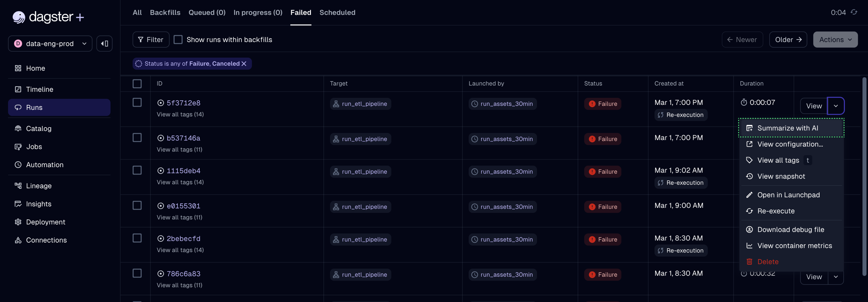Viewport: 868px width, 302px height.
Task: Check the select-all checkbox in the table header
Action: [137, 84]
